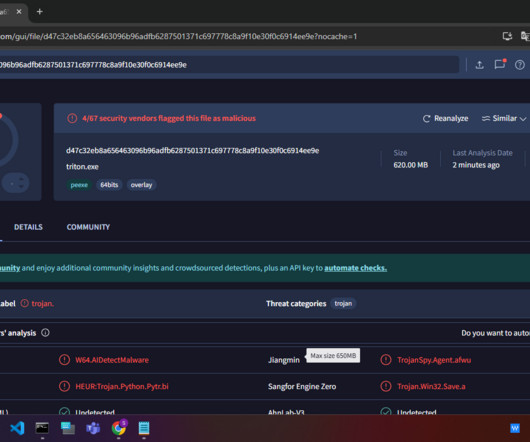This screenshot has width=530, height=442.
Task: Click the install app icon in address bar
Action: click(507, 36)
